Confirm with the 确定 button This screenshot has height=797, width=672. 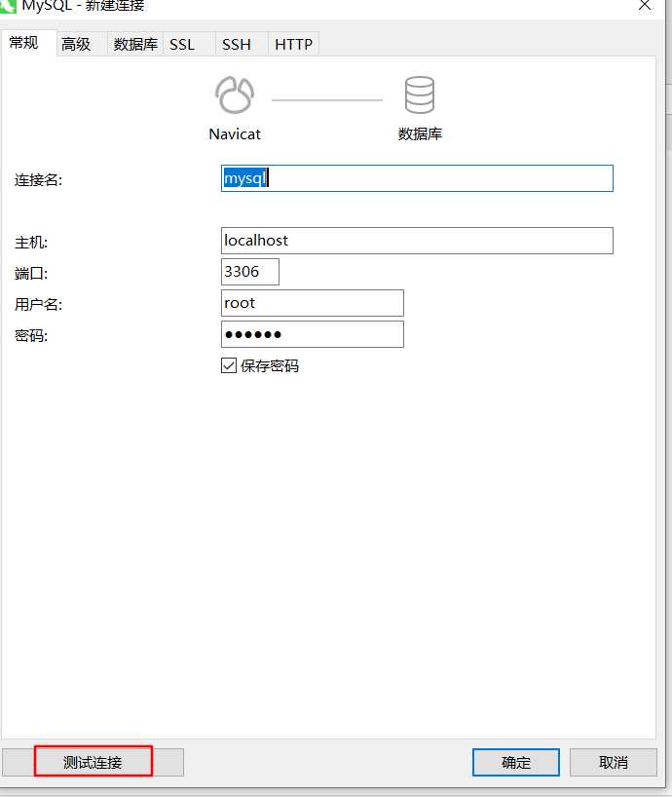click(516, 763)
